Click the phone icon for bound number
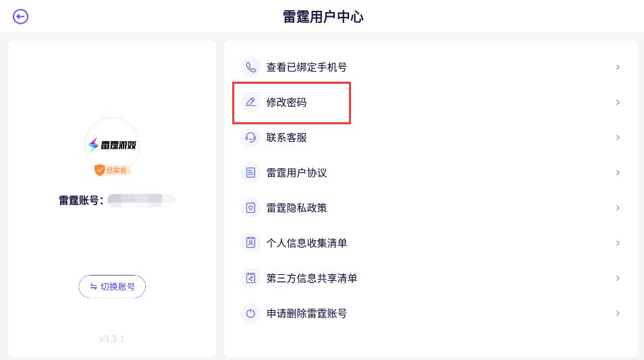 (x=250, y=68)
